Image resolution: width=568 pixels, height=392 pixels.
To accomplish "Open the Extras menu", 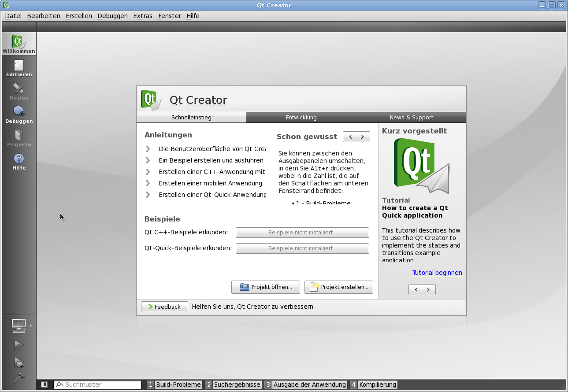I will click(143, 16).
